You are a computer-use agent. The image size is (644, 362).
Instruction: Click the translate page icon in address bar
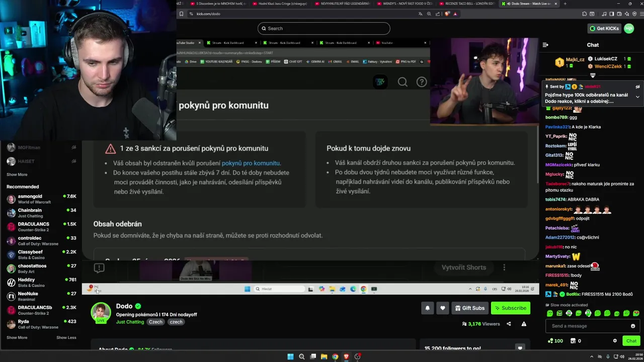pos(420,14)
